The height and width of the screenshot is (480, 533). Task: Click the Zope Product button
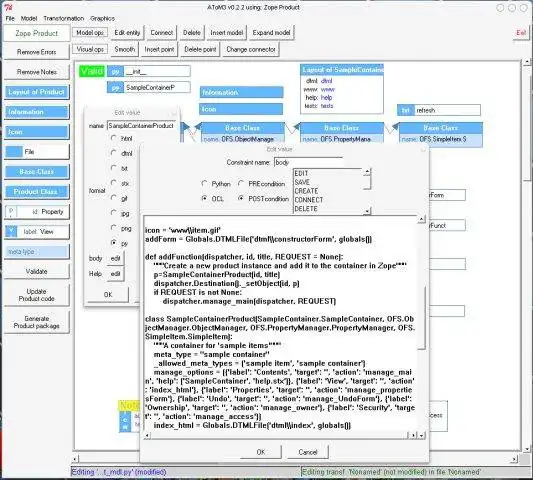[x=36, y=33]
